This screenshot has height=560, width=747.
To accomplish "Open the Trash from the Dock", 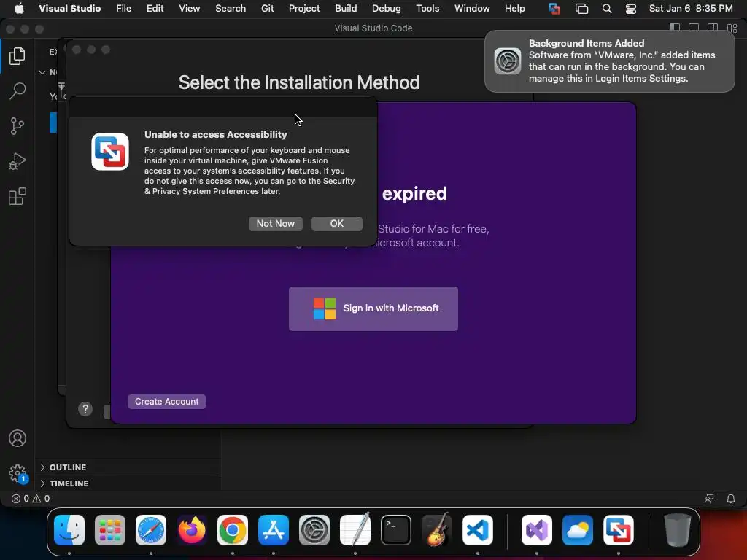I will 677,530.
